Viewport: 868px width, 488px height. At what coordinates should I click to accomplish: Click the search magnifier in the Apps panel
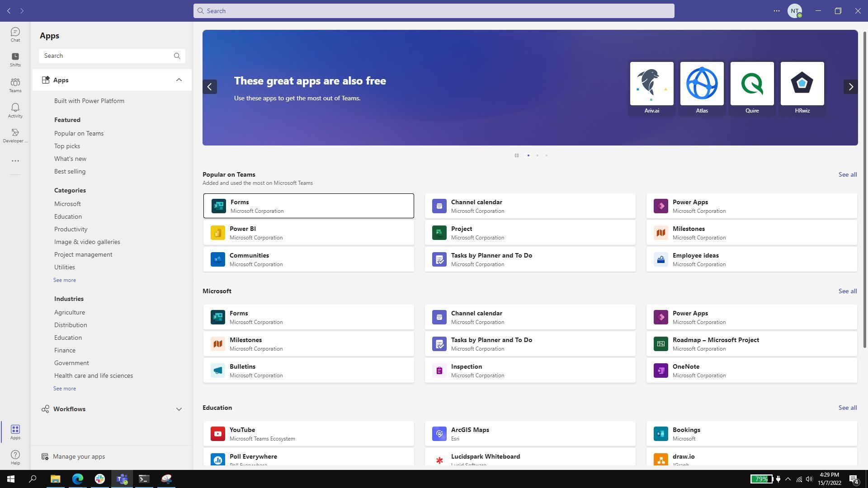point(177,56)
